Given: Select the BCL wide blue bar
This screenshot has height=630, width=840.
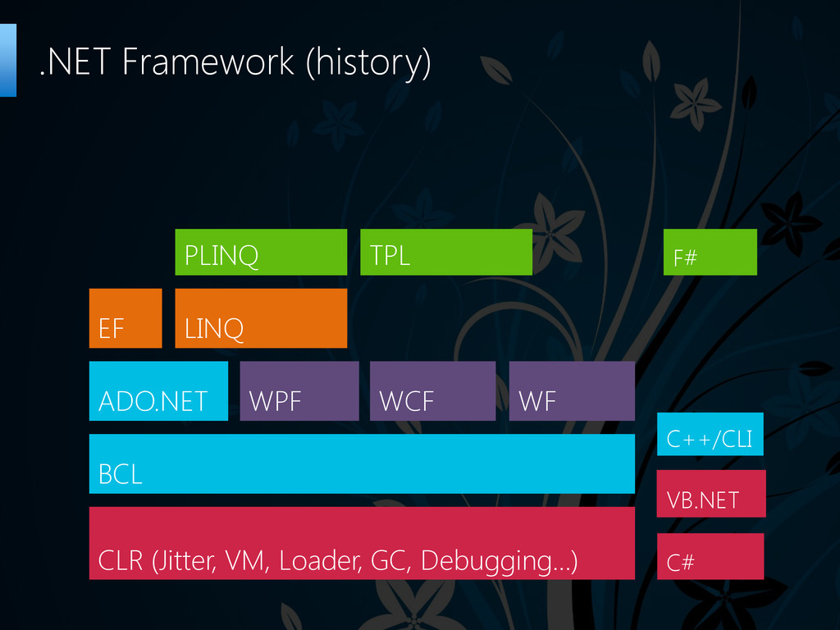Looking at the screenshot, I should click(362, 464).
